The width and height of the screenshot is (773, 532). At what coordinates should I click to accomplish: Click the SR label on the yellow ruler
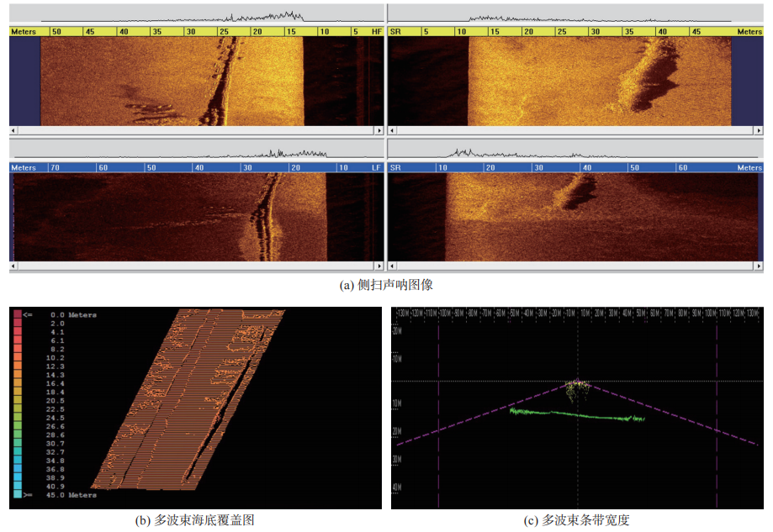395,32
